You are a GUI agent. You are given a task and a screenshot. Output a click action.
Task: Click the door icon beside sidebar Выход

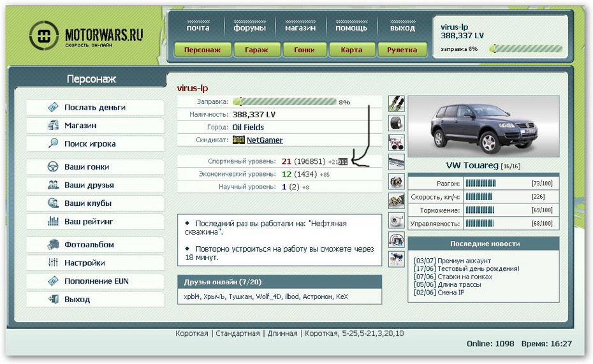(x=54, y=299)
